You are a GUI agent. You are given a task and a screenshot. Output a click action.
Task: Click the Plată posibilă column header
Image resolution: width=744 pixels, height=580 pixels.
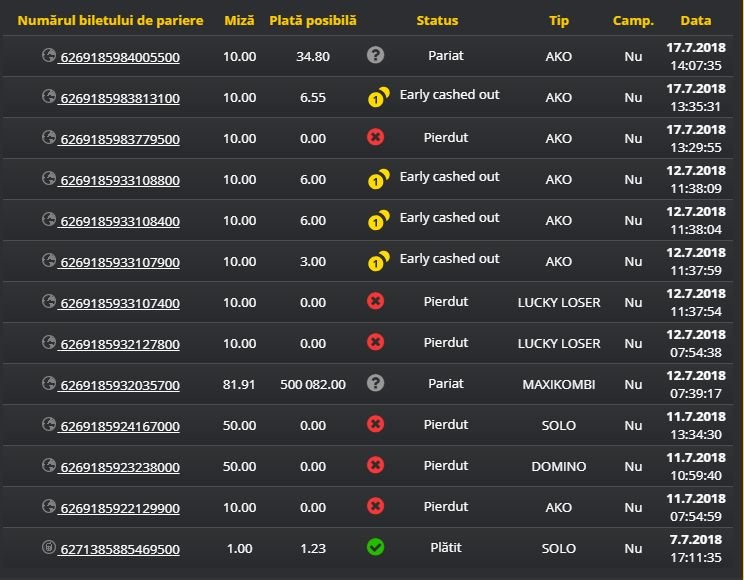(313, 20)
